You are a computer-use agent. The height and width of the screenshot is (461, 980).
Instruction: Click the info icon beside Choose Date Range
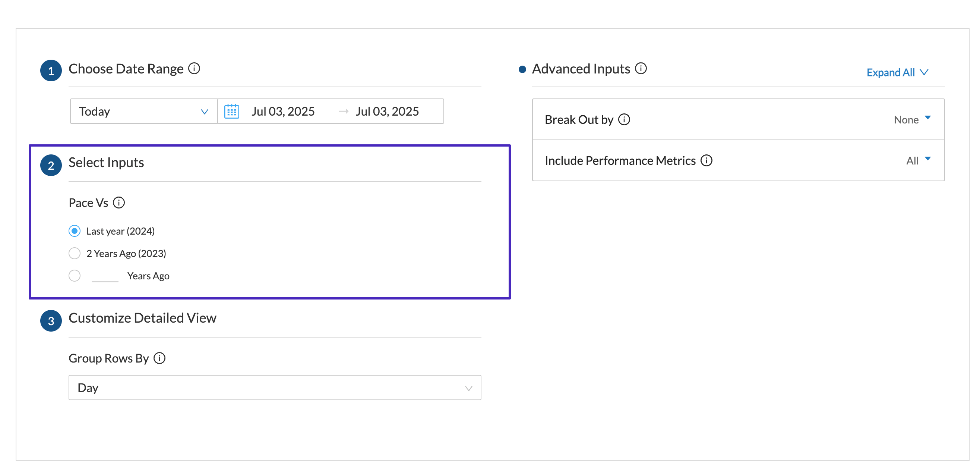tap(194, 69)
